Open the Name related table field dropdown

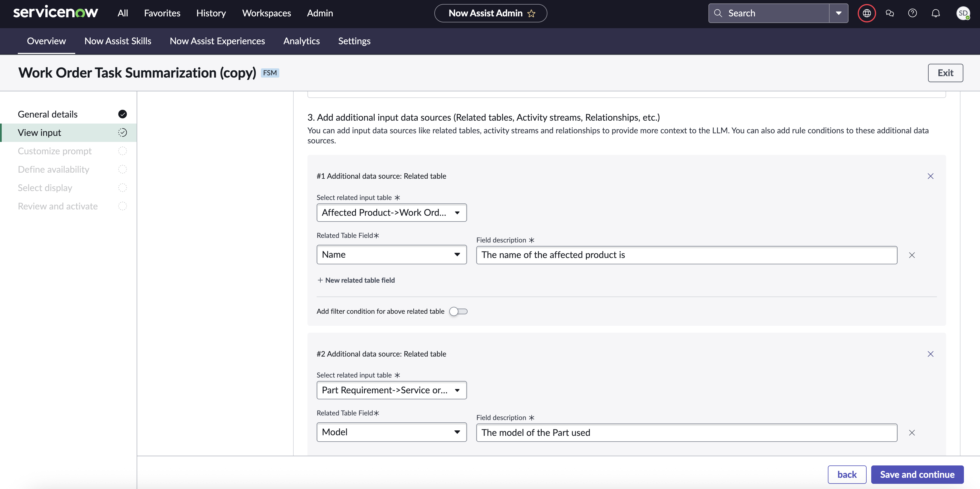[x=392, y=254]
